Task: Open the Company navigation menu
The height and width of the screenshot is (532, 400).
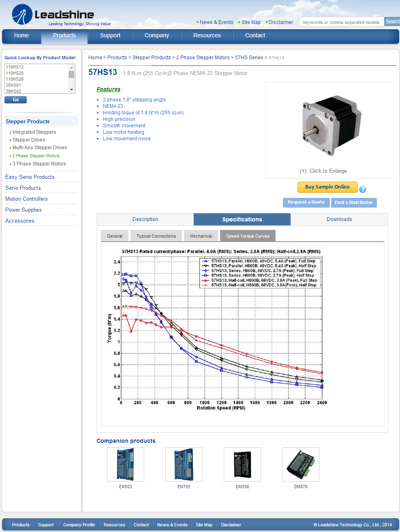Action: pyautogui.click(x=157, y=36)
